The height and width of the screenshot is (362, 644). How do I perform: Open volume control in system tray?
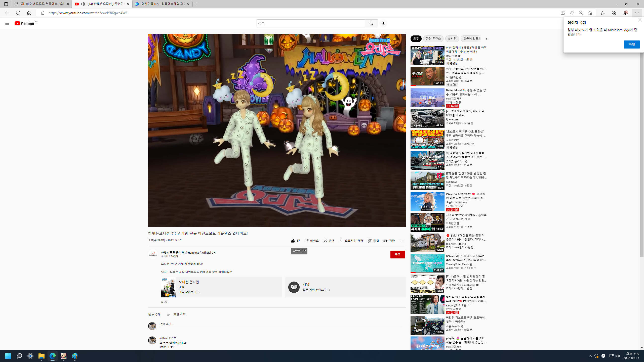click(618, 356)
